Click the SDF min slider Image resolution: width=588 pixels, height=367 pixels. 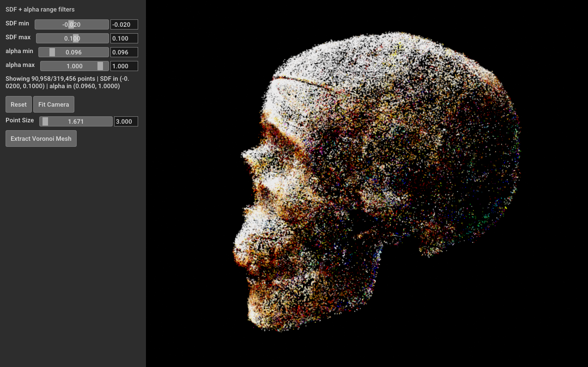72,24
